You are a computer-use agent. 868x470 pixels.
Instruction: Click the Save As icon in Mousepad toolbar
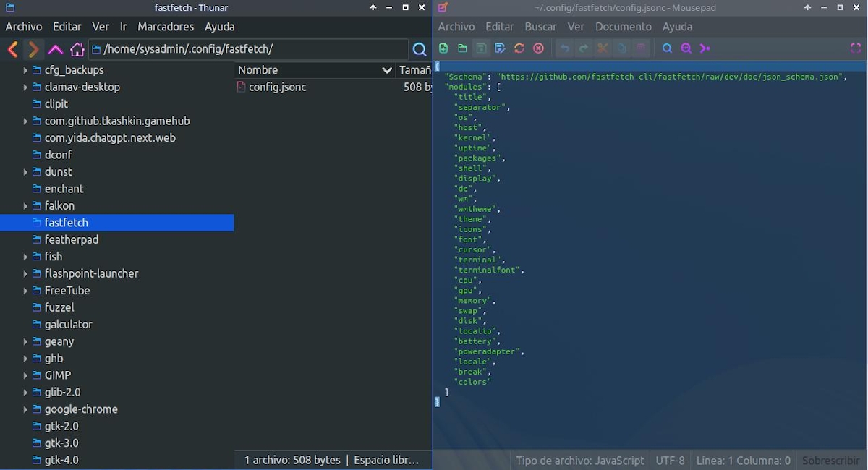500,48
